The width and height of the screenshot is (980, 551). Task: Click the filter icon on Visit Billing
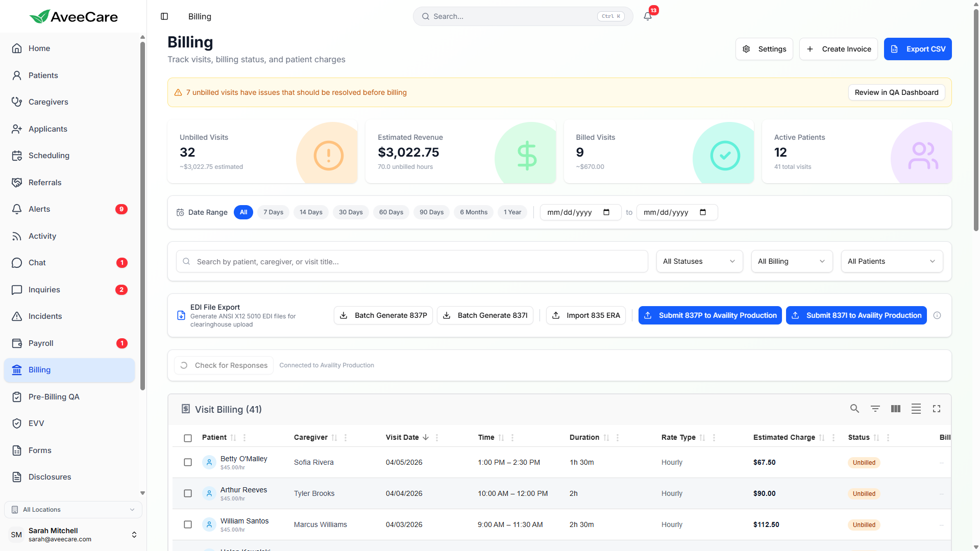(875, 409)
